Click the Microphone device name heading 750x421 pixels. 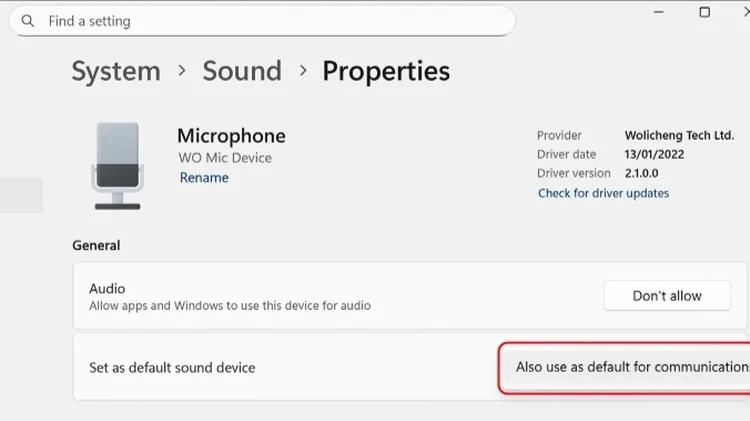click(231, 136)
